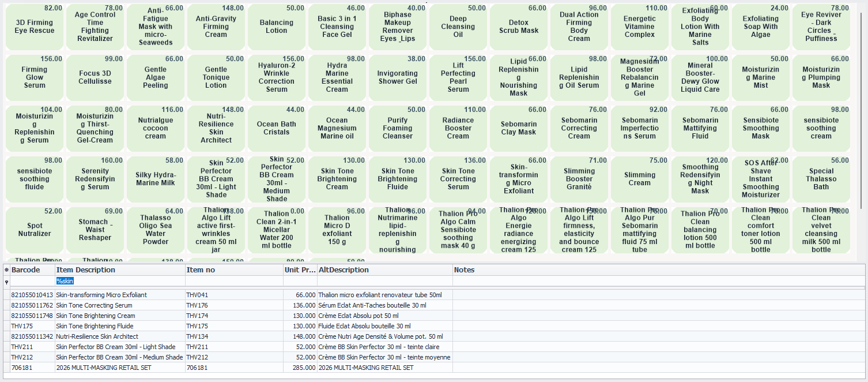Viewport: 868px width, 382px height.
Task: Add Deep Cleansing Oil product
Action: click(x=458, y=27)
